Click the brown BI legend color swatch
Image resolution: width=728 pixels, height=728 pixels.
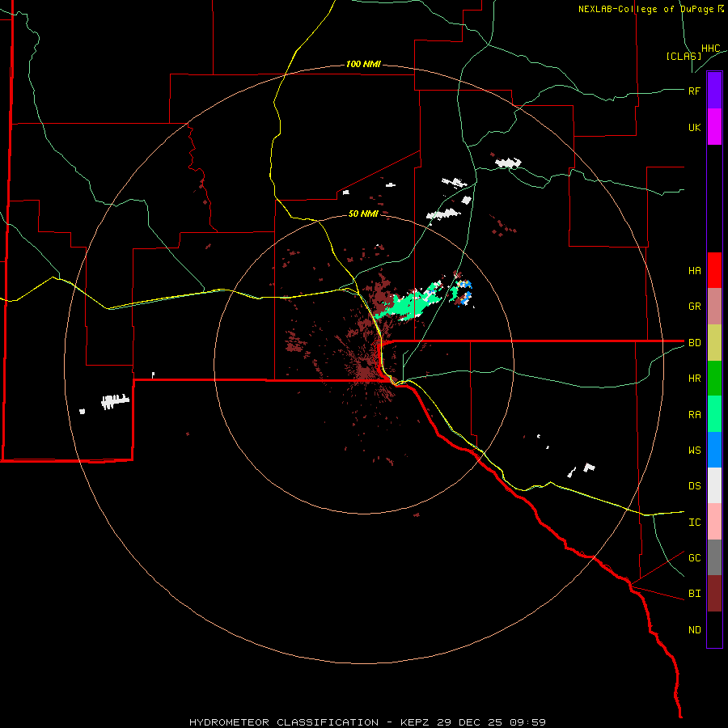714,594
